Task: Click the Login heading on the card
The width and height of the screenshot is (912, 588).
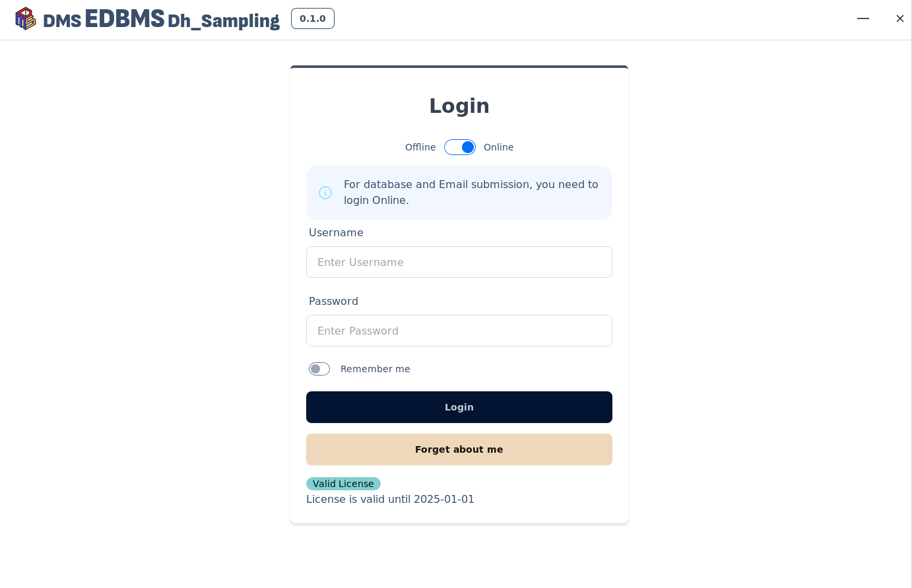Action: 459,106
